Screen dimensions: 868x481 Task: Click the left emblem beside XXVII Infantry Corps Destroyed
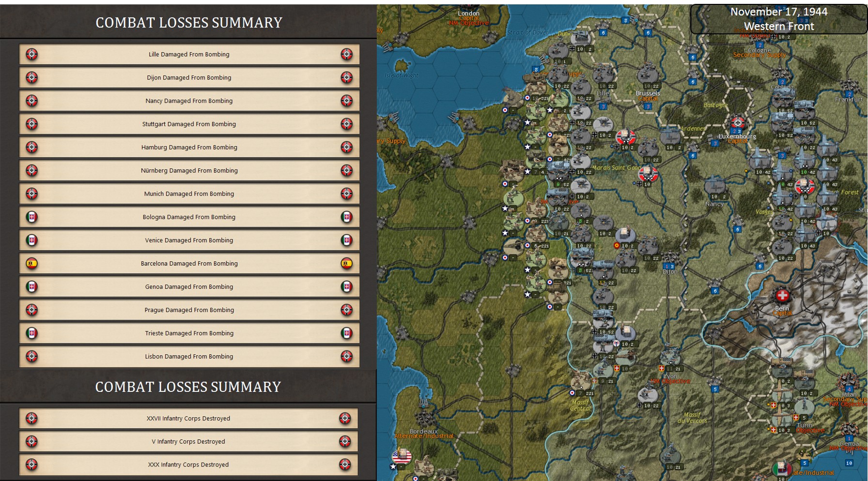(x=31, y=418)
